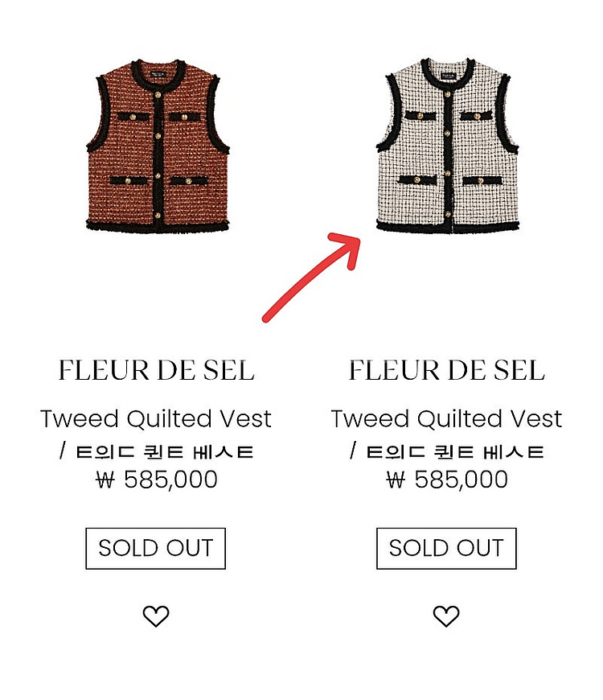This screenshot has width=603, height=700.
Task: Click the left Korean product name 트위드 퀼트 베스트
Action: (x=164, y=452)
